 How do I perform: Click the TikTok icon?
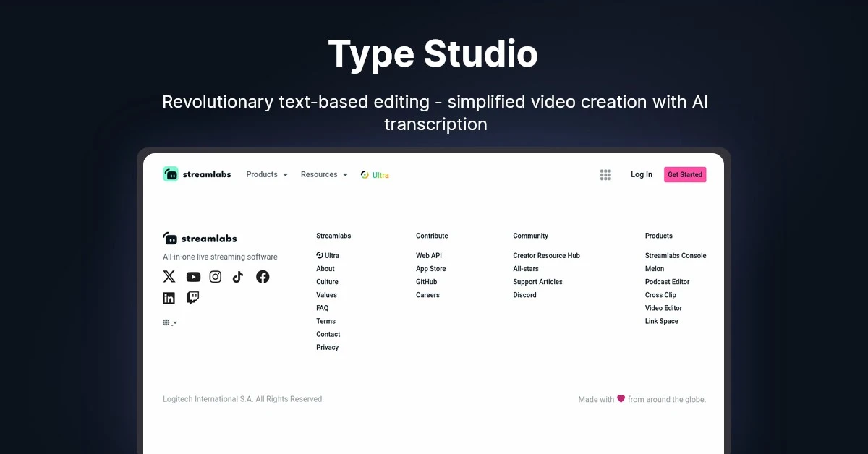coord(238,276)
